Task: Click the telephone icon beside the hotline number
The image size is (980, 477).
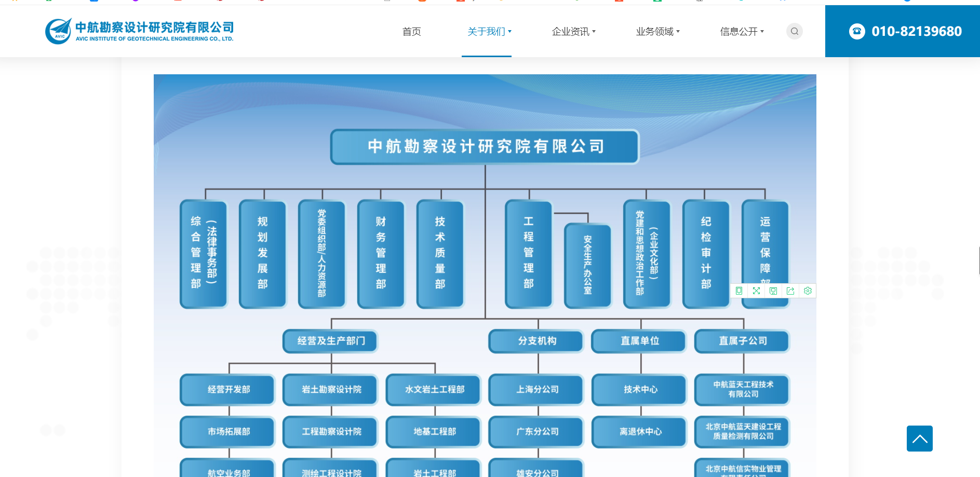Action: coord(857,31)
